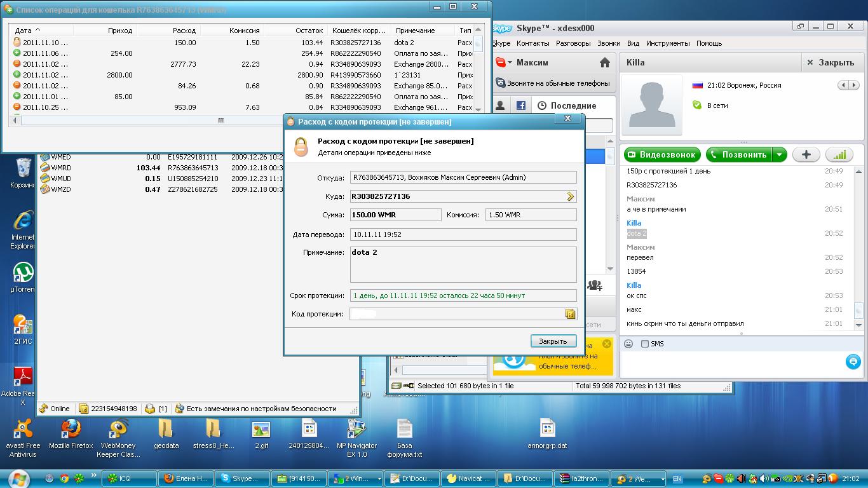Sort the operations list by Дата column
The width and height of the screenshot is (868, 488).
pyautogui.click(x=42, y=30)
